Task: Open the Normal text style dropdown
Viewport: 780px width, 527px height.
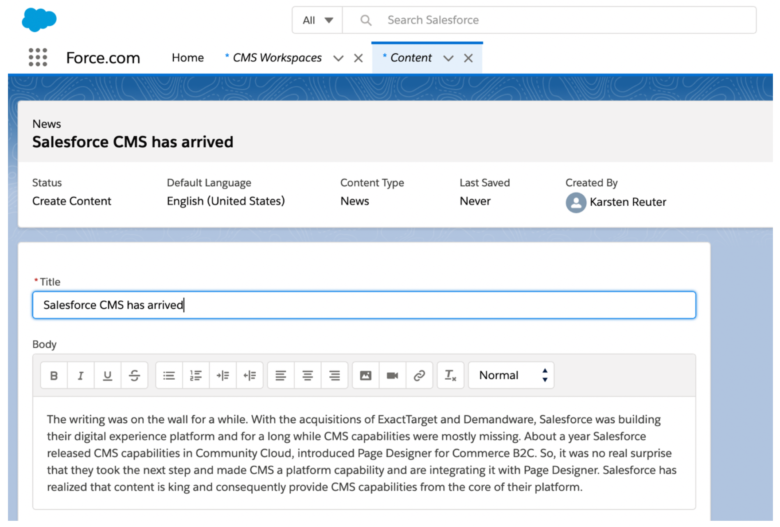Action: 511,375
